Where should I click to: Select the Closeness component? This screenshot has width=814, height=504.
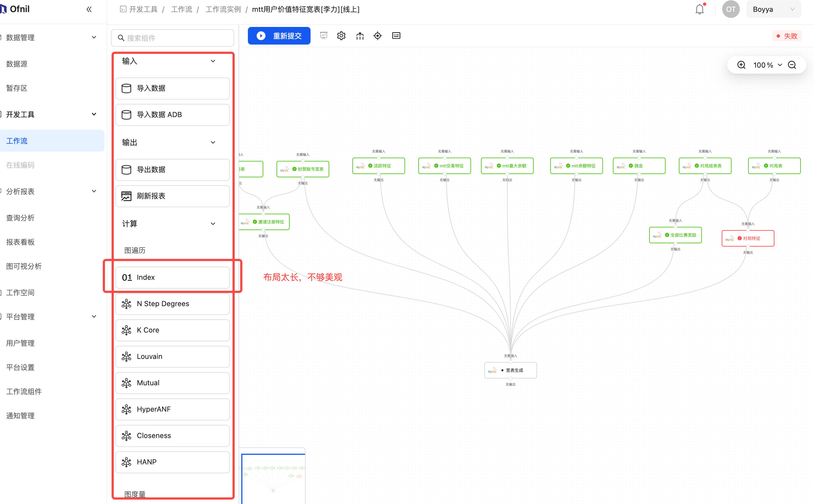(172, 436)
